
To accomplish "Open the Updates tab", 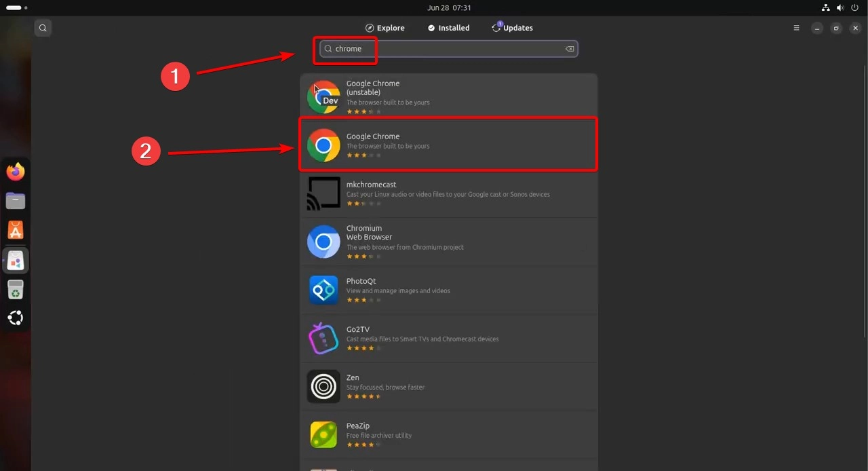I will [x=513, y=28].
